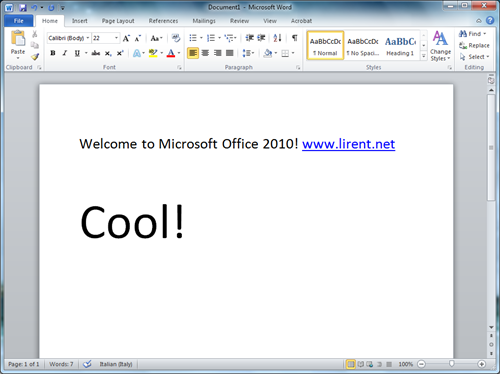Show paragraph marks with pilcrow icon

pyautogui.click(x=294, y=38)
